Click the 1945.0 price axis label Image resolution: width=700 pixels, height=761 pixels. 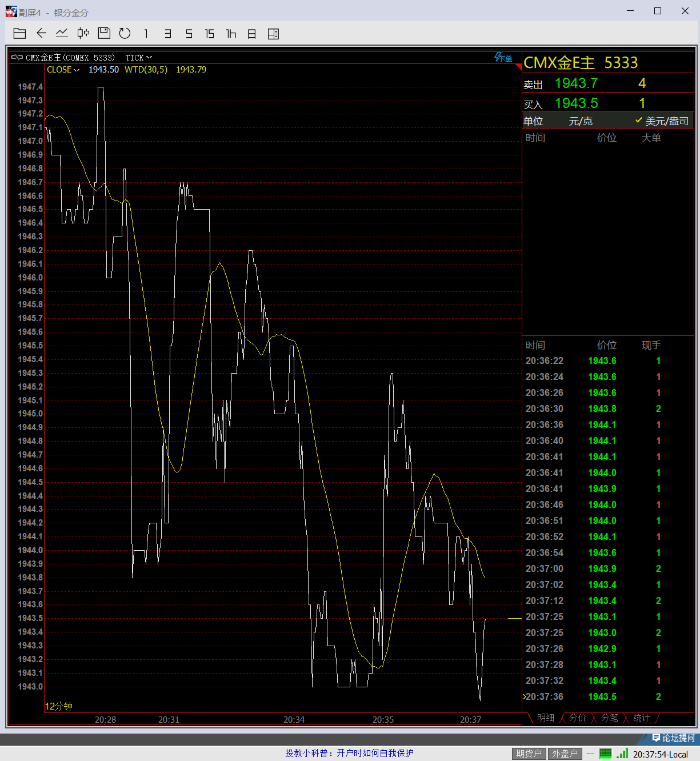(x=30, y=414)
